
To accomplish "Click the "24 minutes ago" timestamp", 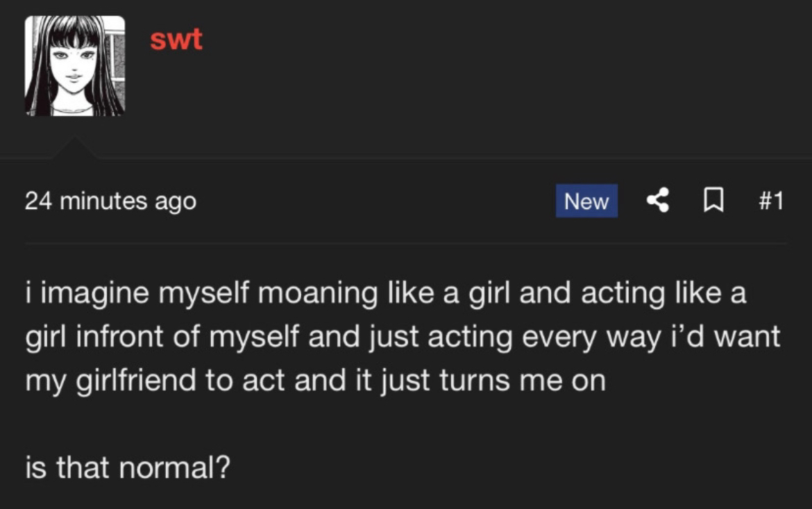I will coord(110,201).
